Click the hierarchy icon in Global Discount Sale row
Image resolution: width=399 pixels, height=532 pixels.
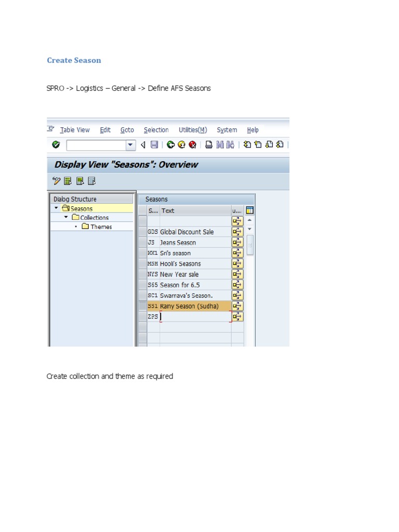click(x=237, y=232)
